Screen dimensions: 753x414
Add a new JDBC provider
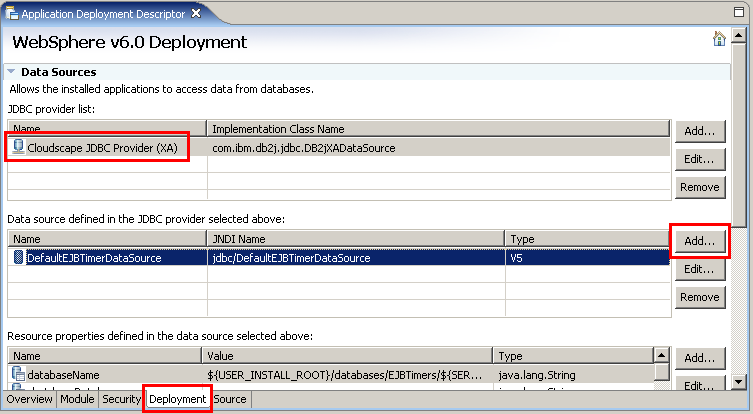pos(700,131)
